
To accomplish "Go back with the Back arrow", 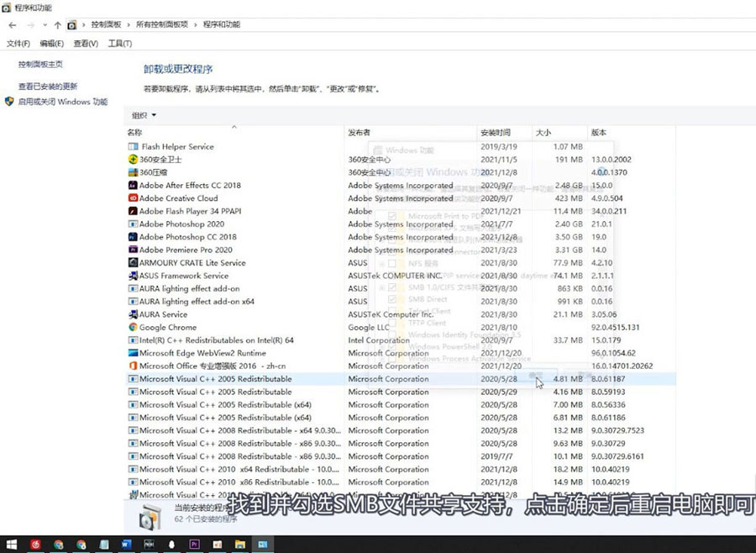I will (x=13, y=25).
